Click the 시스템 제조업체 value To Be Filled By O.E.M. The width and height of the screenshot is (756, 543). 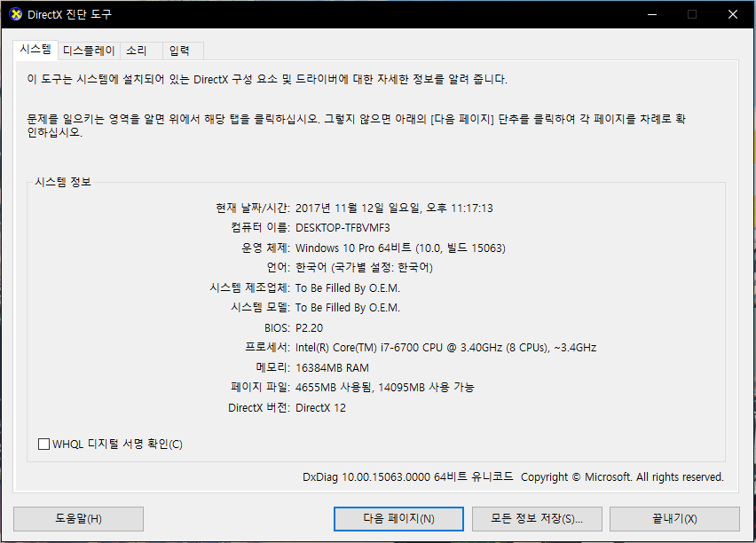[348, 287]
